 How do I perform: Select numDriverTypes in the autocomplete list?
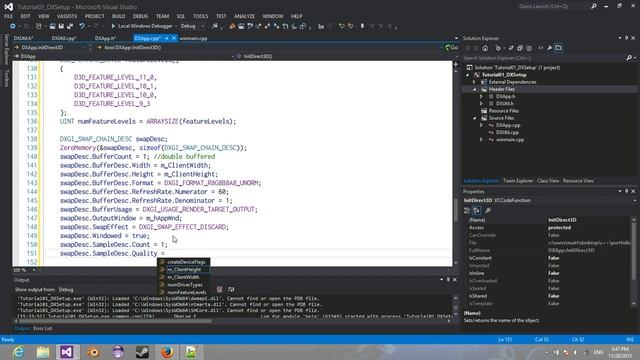click(184, 285)
